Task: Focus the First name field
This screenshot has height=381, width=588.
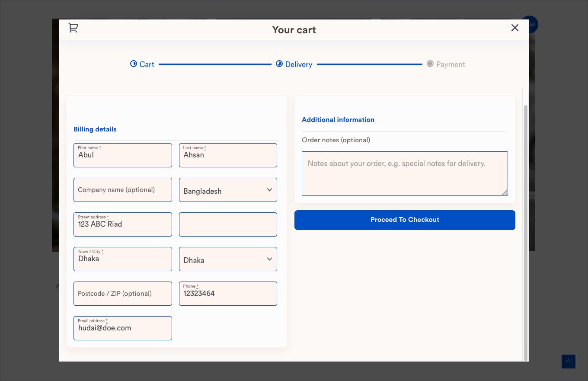Action: click(123, 155)
